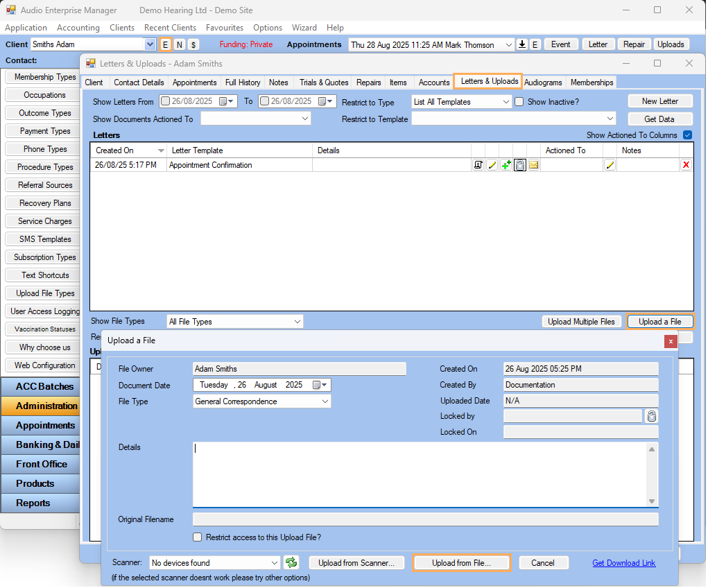708x588 pixels.
Task: Click the download arrow icon beside Appointments dropdown
Action: [523, 44]
